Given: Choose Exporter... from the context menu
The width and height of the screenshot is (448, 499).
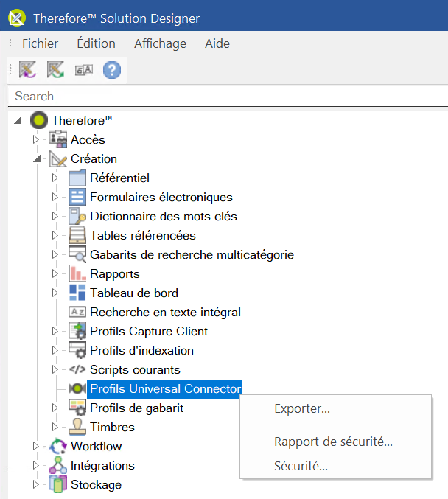Looking at the screenshot, I should coord(301,409).
